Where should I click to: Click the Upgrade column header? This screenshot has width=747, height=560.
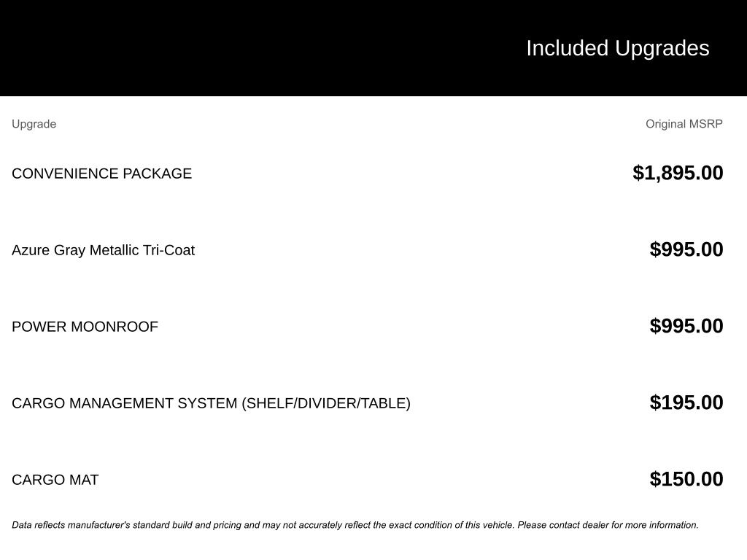click(34, 124)
